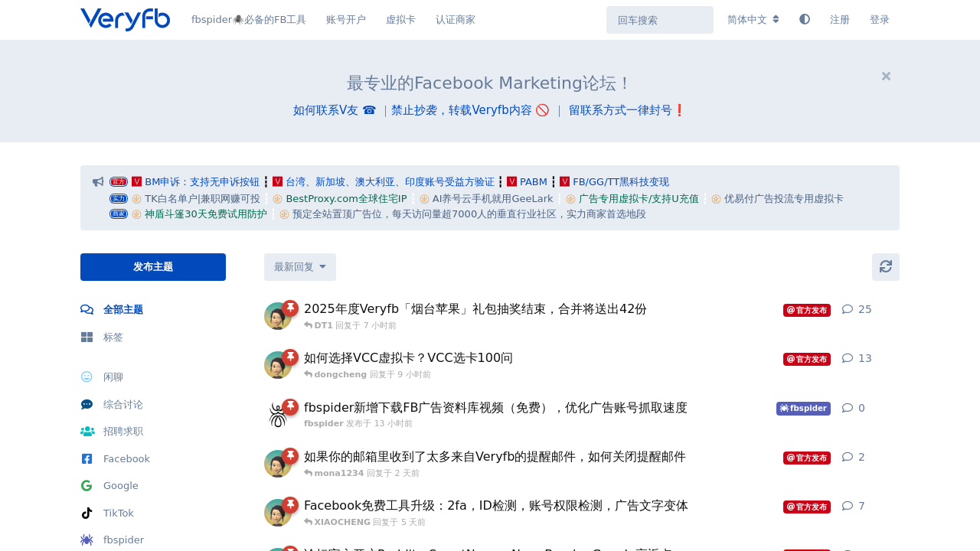Click the 全部主题 chat bubbles icon
This screenshot has width=980, height=551.
[x=87, y=310]
